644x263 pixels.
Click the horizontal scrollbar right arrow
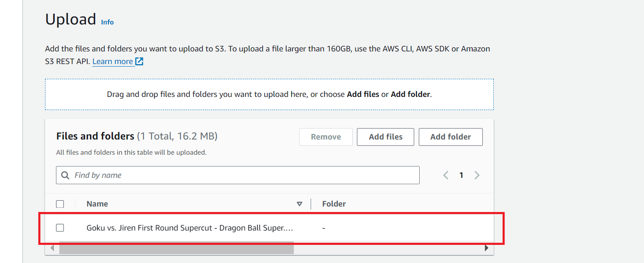487,248
